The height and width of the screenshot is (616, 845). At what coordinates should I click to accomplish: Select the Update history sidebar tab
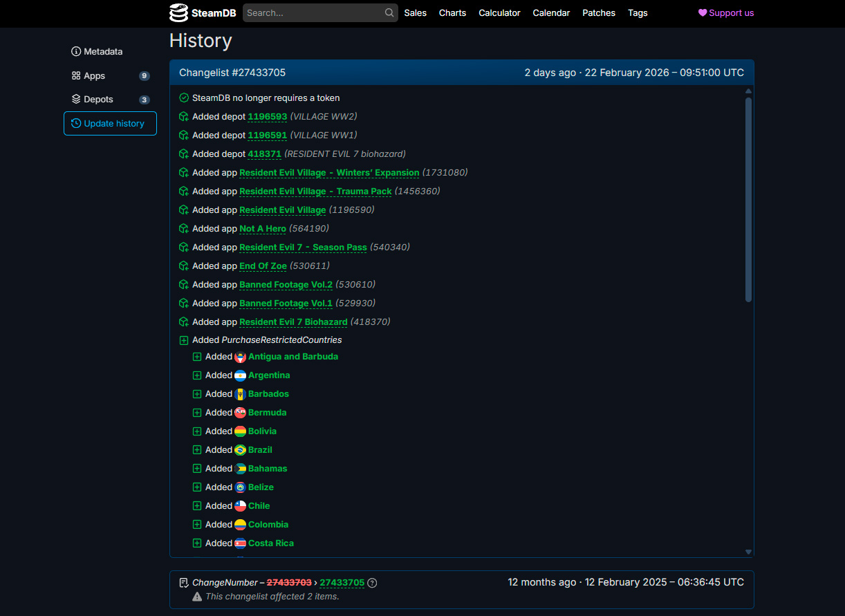110,124
